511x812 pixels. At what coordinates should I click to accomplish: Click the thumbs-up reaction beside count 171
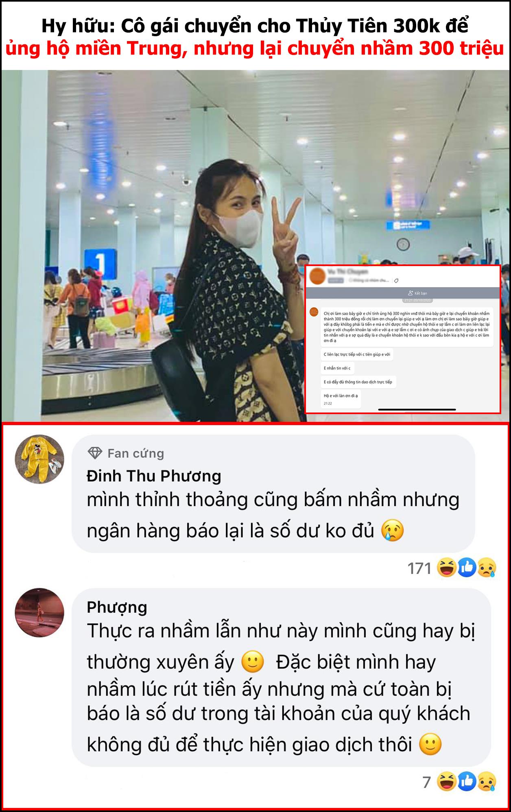(467, 568)
